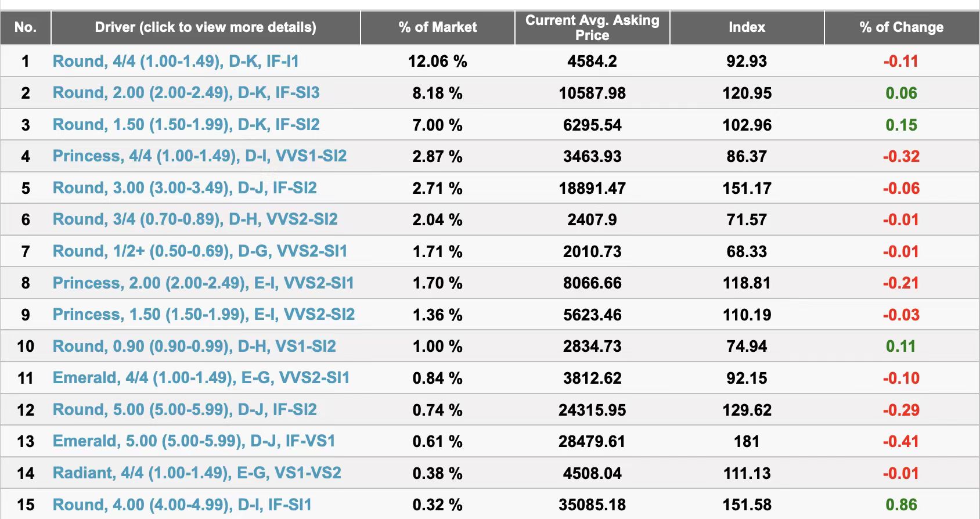Open the Round 4/4 (1.00-1.49) D-K IF-I1 driver
The image size is (980, 519).
point(175,61)
